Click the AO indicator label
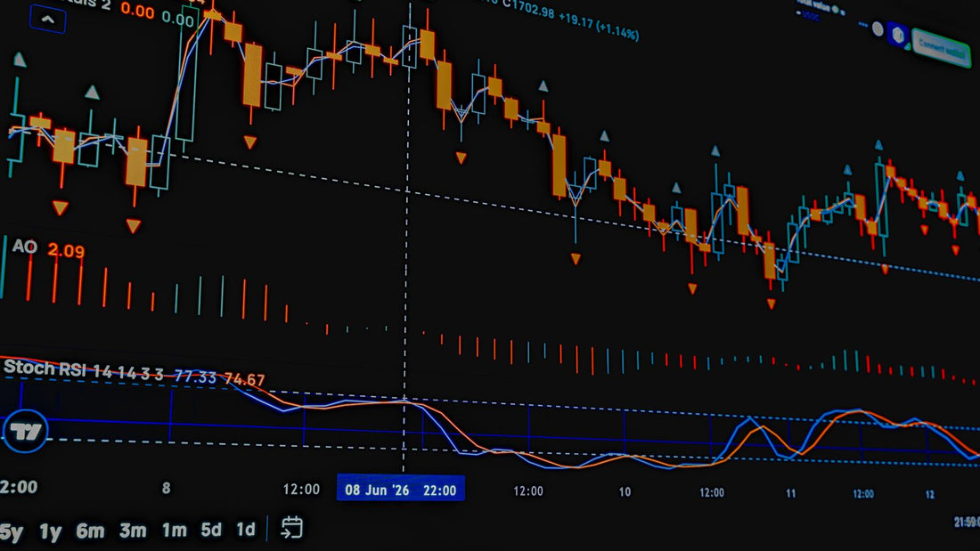 [25, 247]
